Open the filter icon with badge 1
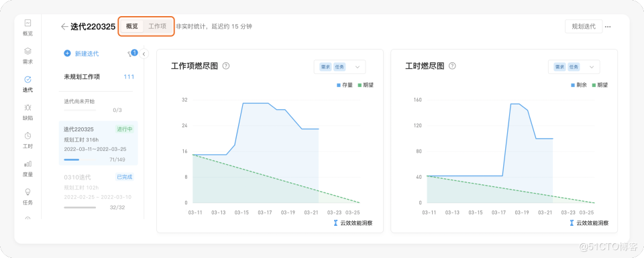The height and width of the screenshot is (258, 644). 131,54
